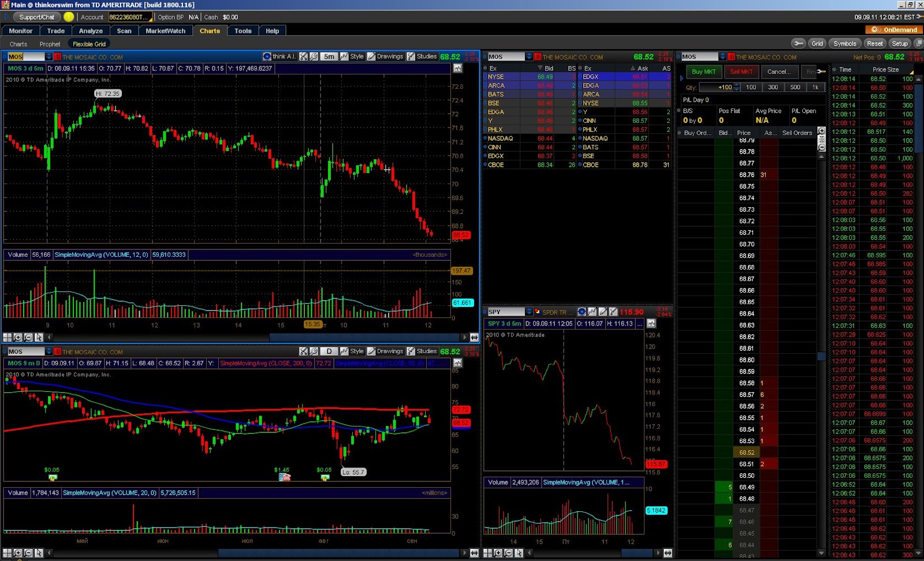Set quantity to 300
Screen dimensions: 924x561
773,87
